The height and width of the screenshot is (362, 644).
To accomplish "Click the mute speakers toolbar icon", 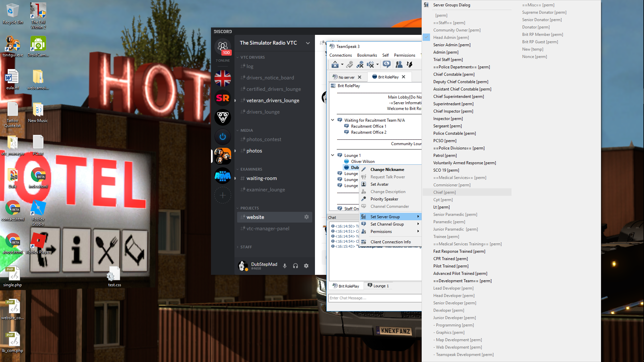I will click(370, 64).
